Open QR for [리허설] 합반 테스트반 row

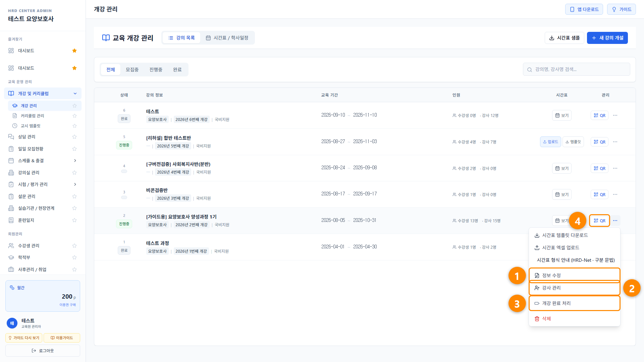(599, 142)
